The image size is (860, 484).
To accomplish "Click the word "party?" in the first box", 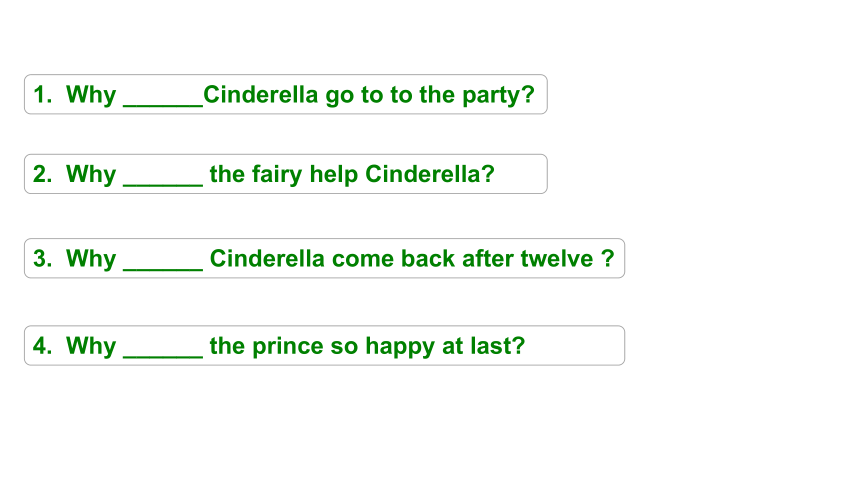I will click(498, 96).
